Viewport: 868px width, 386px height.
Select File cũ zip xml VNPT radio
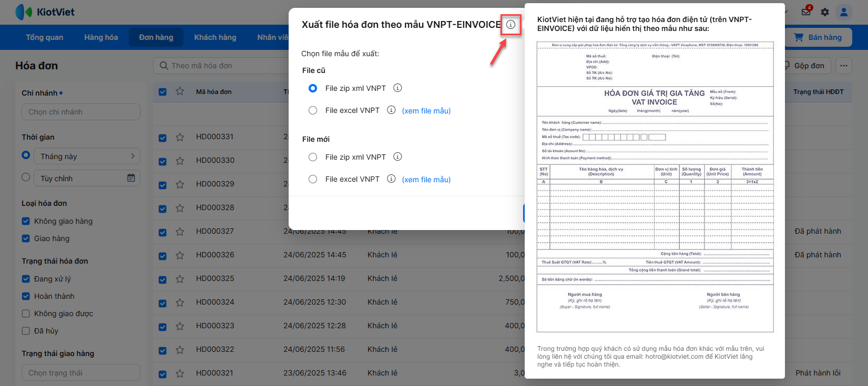point(313,88)
